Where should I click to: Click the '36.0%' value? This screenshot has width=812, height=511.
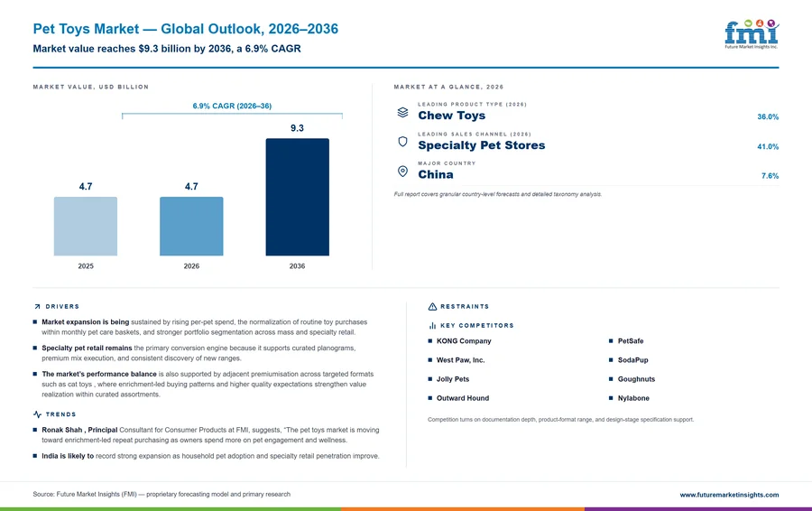768,117
